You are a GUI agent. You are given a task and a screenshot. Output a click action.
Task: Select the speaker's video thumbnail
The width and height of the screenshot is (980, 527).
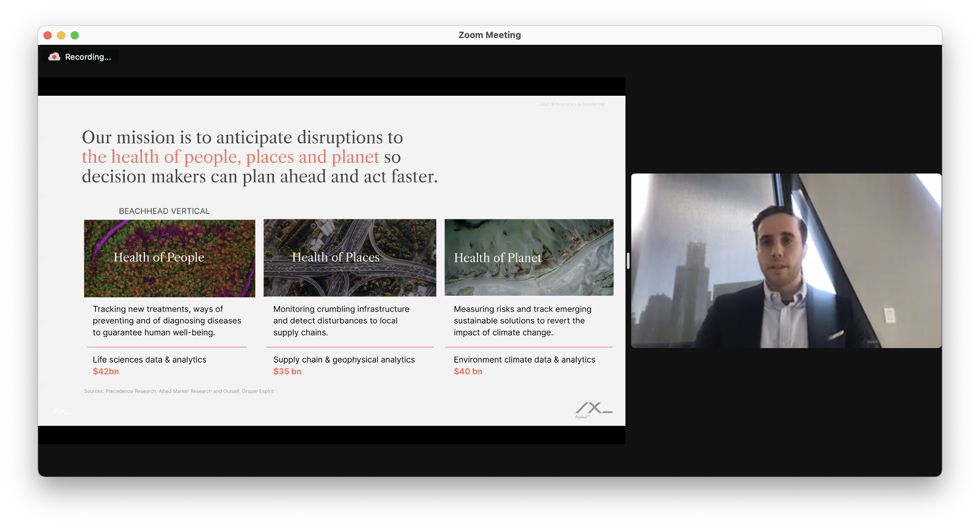pyautogui.click(x=786, y=261)
